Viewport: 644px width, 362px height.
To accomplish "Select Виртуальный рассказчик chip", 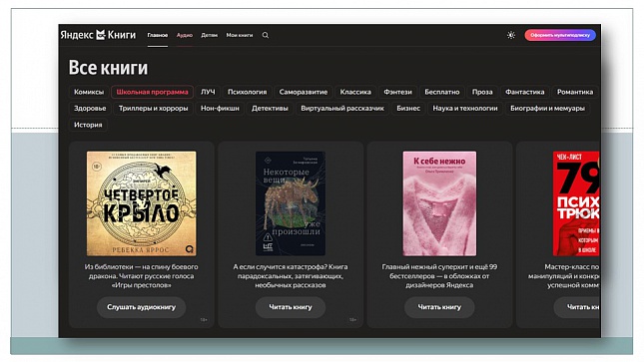I will coord(342,109).
